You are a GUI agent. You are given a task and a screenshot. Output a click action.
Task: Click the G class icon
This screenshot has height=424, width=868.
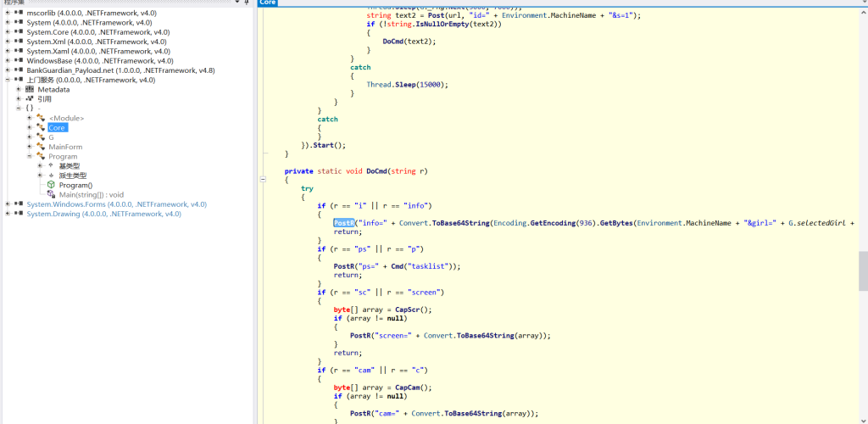[x=41, y=137]
